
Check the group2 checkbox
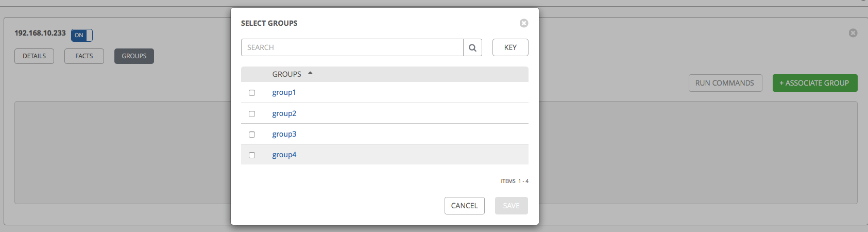(x=252, y=114)
